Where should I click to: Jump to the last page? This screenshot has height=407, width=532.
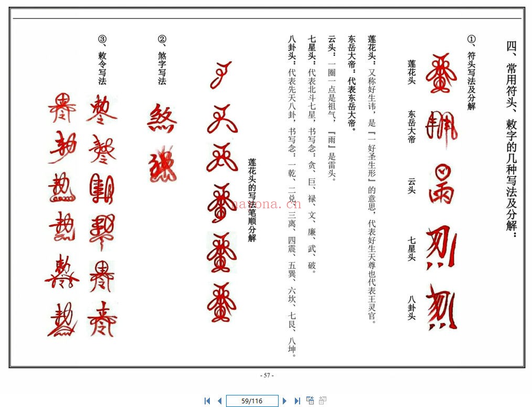(297, 401)
